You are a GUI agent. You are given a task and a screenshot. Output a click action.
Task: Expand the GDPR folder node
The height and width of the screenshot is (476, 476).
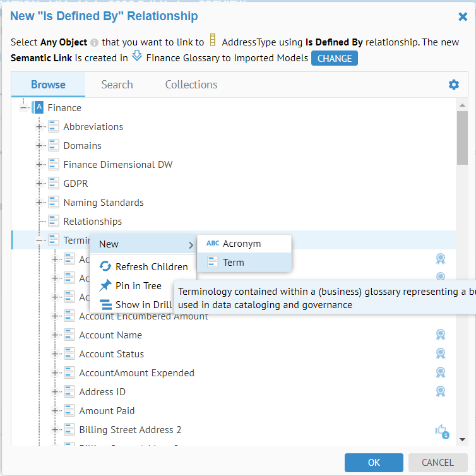click(x=39, y=184)
